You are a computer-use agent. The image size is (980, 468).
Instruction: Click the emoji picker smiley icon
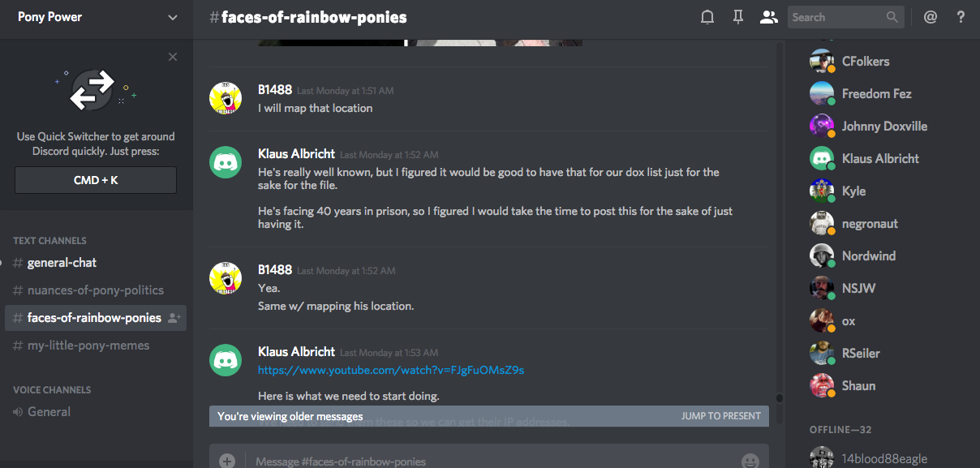click(750, 461)
